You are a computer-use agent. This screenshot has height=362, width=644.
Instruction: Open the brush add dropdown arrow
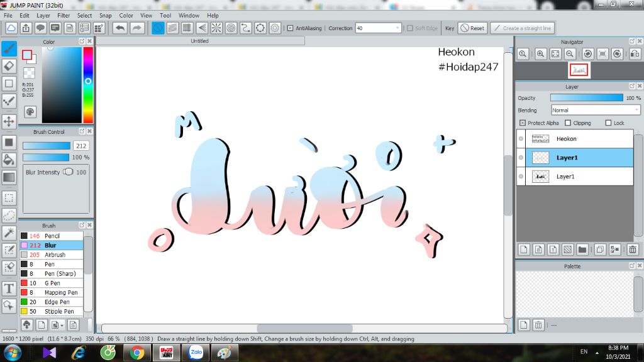[x=62, y=326]
